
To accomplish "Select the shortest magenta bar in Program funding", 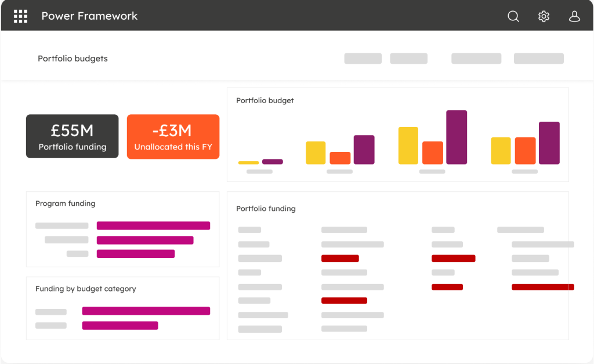I will [136, 253].
